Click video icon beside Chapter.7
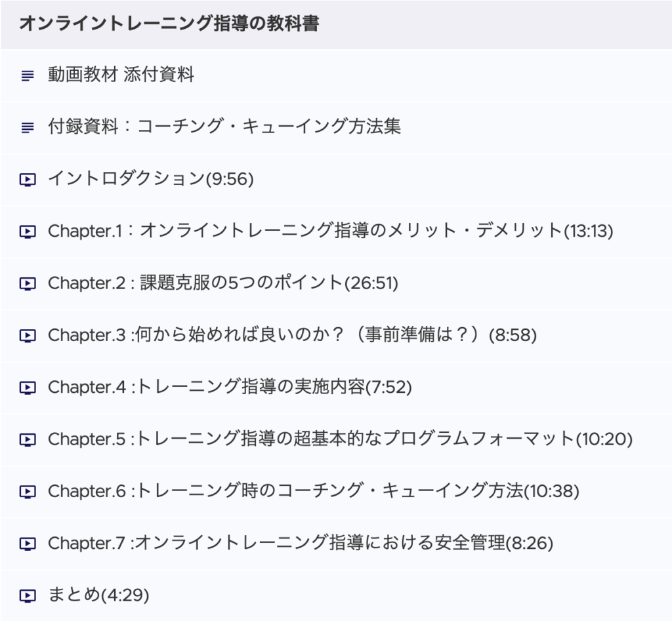 (x=28, y=544)
